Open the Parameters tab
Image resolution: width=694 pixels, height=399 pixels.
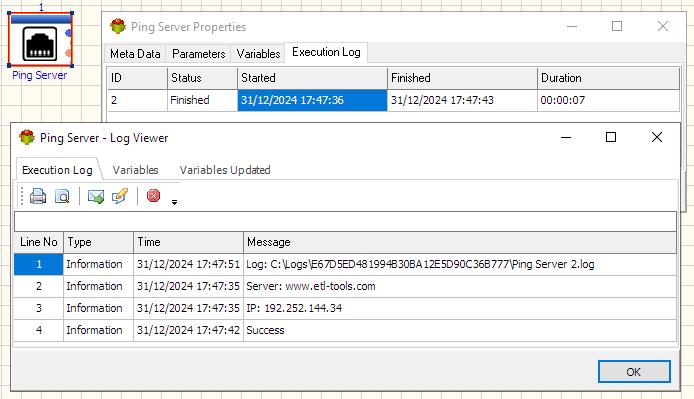point(198,54)
